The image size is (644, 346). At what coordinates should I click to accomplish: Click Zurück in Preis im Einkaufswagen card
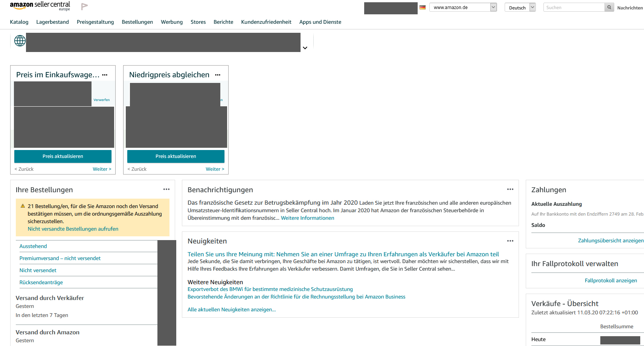click(x=24, y=169)
